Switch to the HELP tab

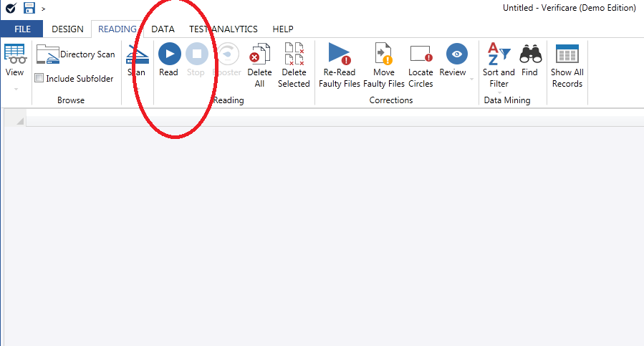(283, 29)
